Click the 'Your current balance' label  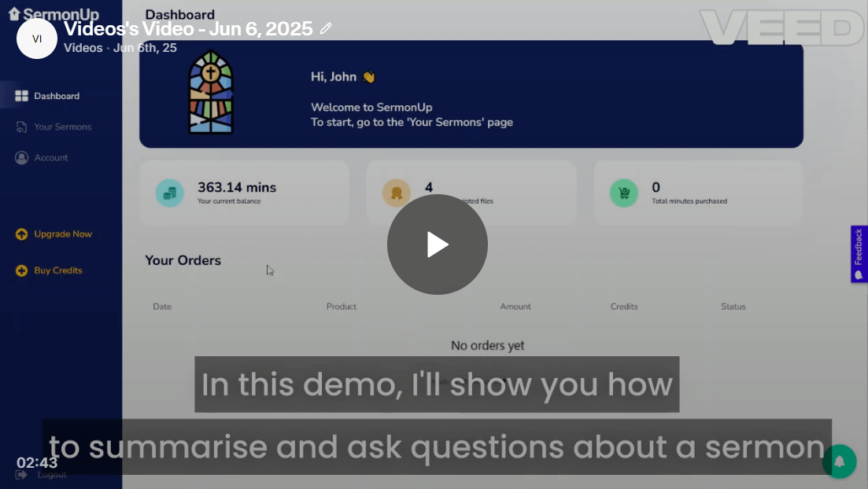point(229,201)
